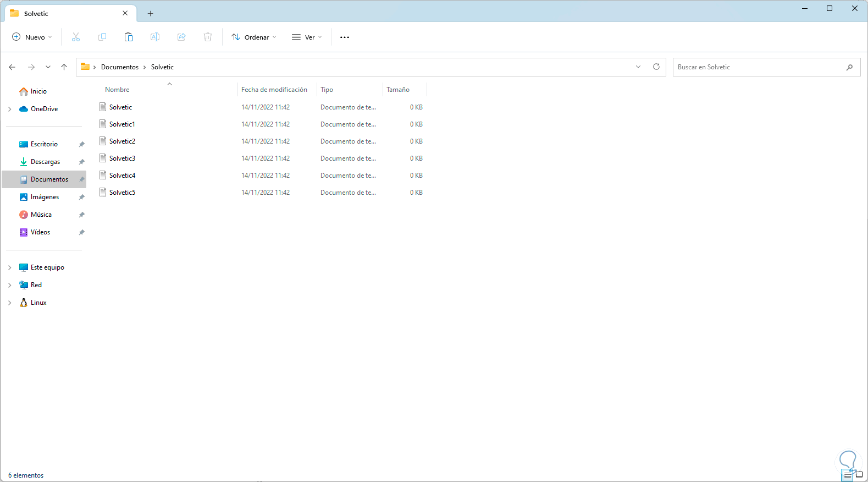Click the Delete trash icon

(x=208, y=37)
